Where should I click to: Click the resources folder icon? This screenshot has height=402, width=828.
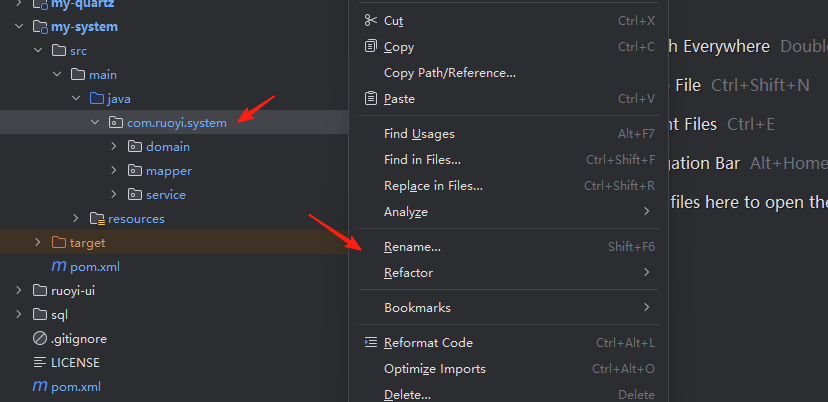point(96,218)
